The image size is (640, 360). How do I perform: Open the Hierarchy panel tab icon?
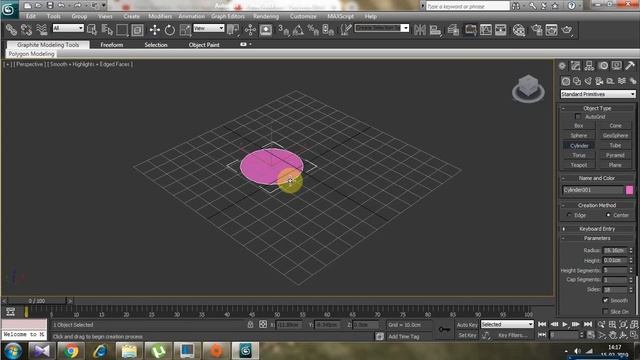tap(589, 66)
